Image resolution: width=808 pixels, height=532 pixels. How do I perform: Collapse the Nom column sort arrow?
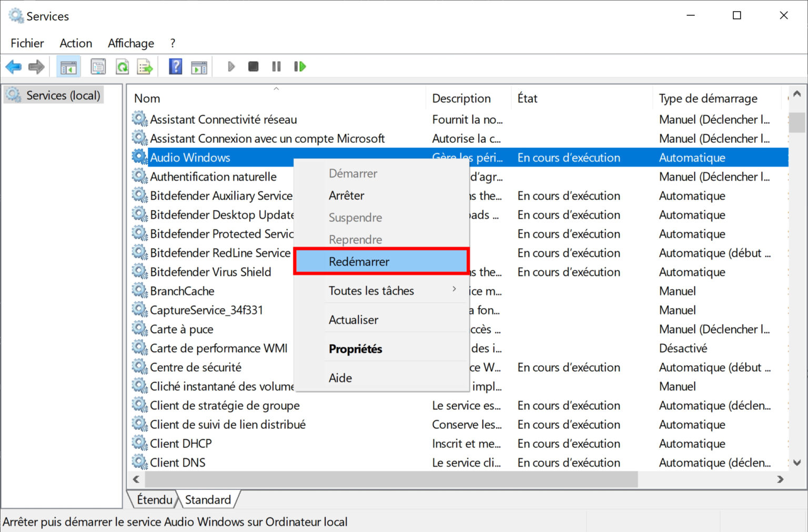tap(276, 89)
